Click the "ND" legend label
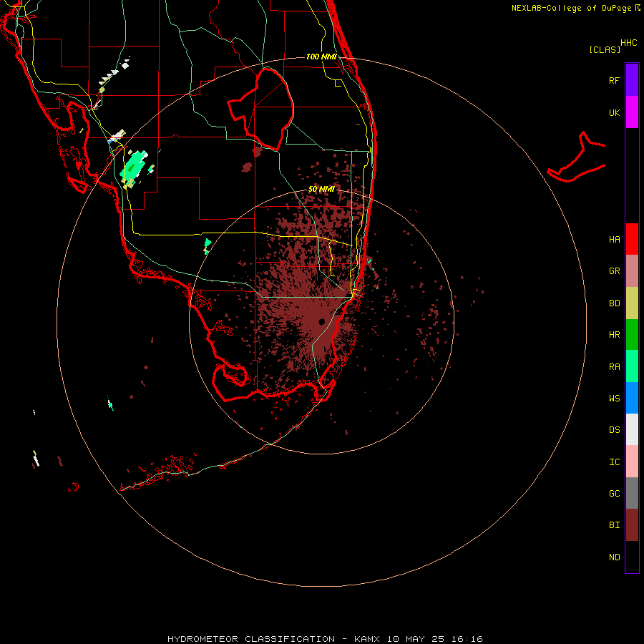The image size is (644, 644). pos(614,557)
